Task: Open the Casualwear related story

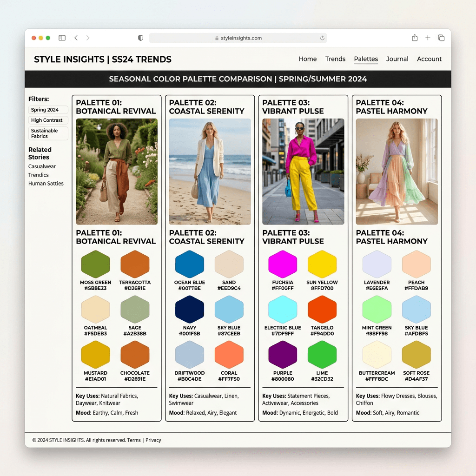Action: click(42, 166)
